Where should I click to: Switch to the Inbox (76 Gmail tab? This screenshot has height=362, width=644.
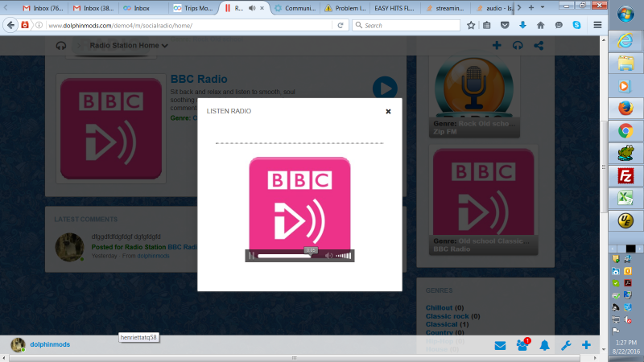coord(43,8)
